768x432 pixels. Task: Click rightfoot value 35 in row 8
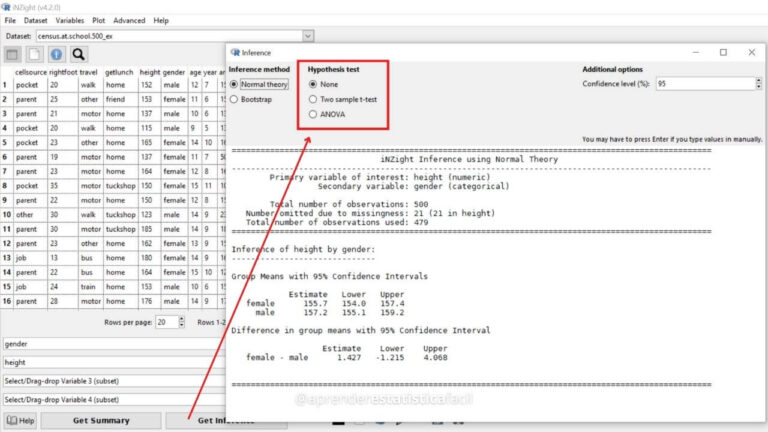coord(54,186)
